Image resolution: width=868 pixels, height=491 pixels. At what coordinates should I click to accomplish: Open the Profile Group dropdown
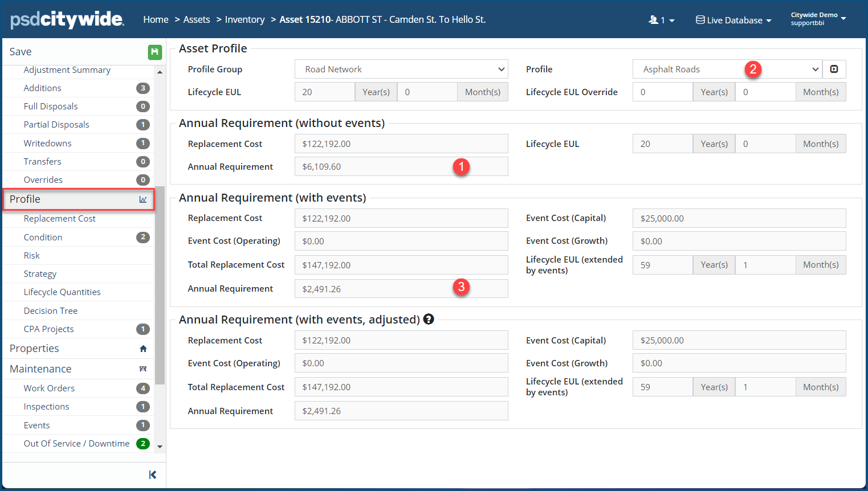pyautogui.click(x=401, y=69)
